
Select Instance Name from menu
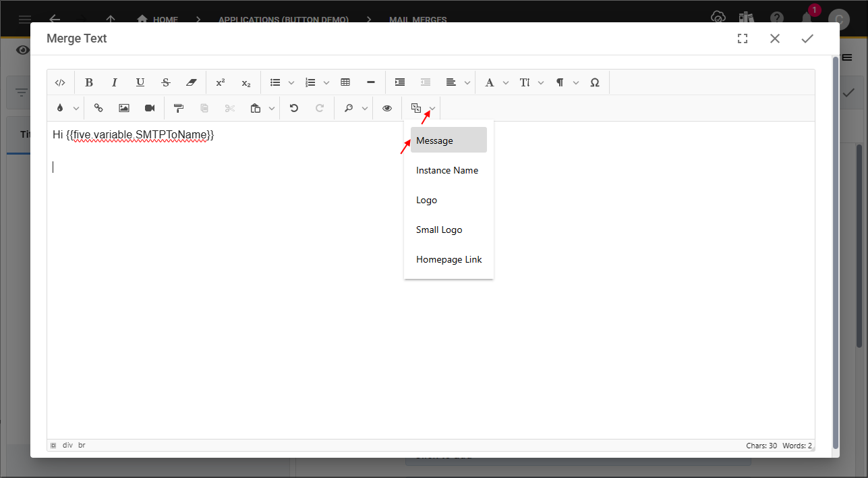point(449,170)
